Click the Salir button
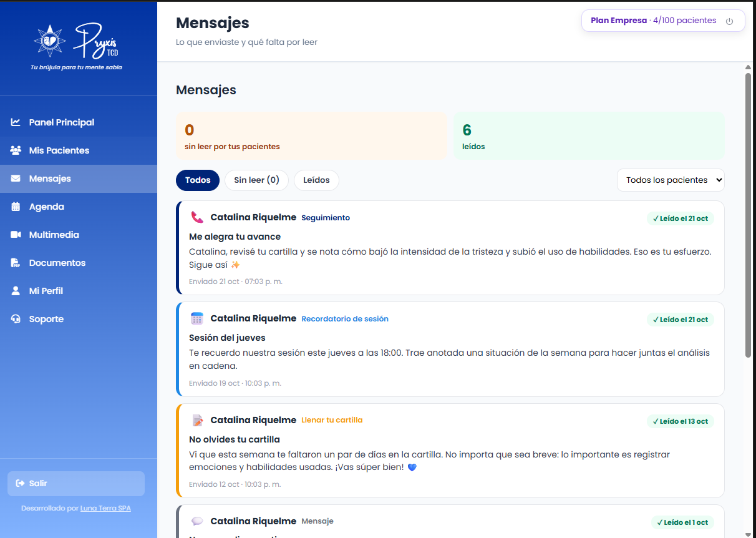 coord(76,484)
